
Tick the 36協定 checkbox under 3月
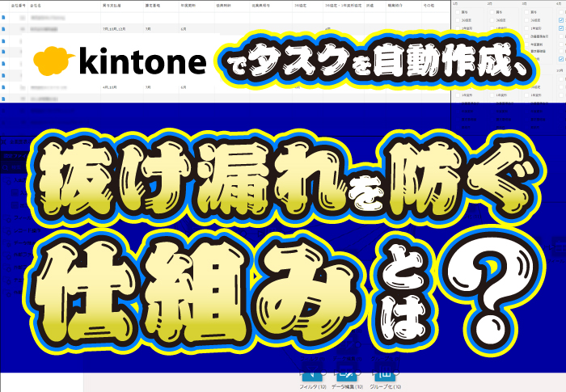(526, 20)
